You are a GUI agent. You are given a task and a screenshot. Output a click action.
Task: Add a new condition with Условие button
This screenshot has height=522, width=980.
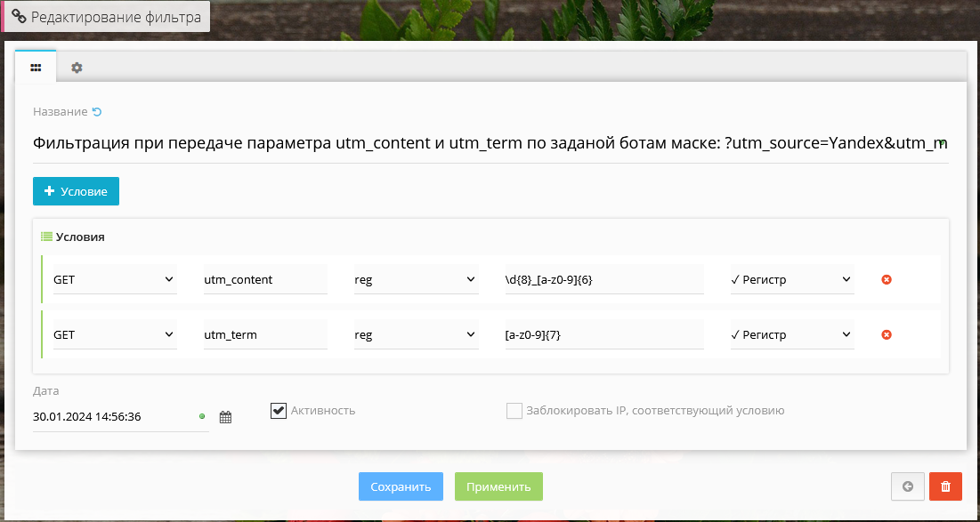76,191
